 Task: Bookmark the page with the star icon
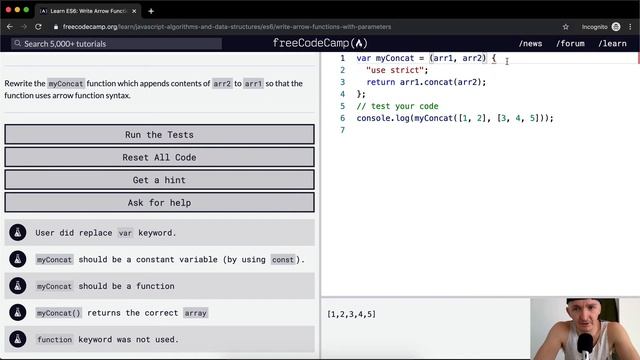coord(565,27)
